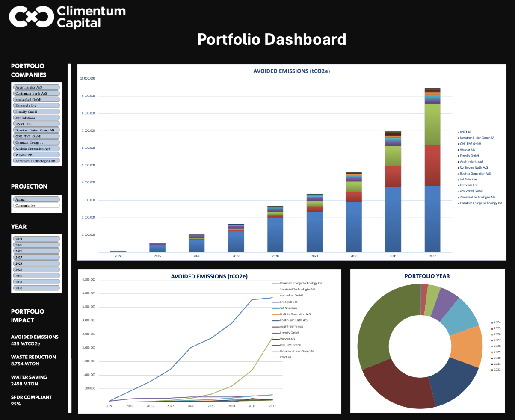Click bar chart title AVOIDED EMISSIONS (tCO2e)
The width and height of the screenshot is (515, 420).
pyautogui.click(x=291, y=71)
